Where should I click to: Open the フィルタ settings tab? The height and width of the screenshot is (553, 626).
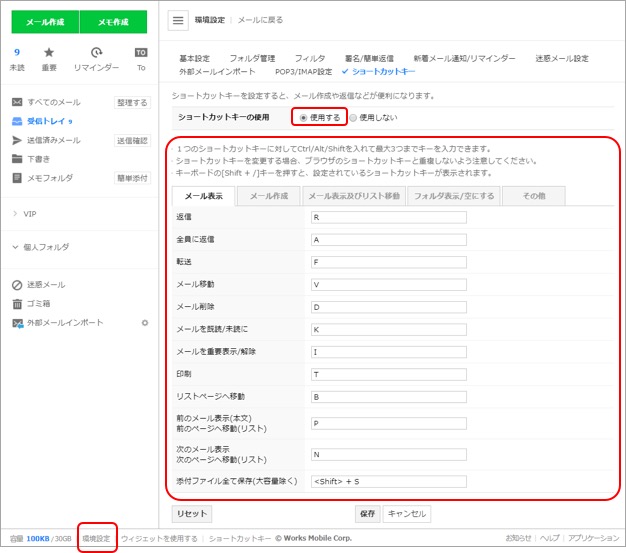pos(309,58)
